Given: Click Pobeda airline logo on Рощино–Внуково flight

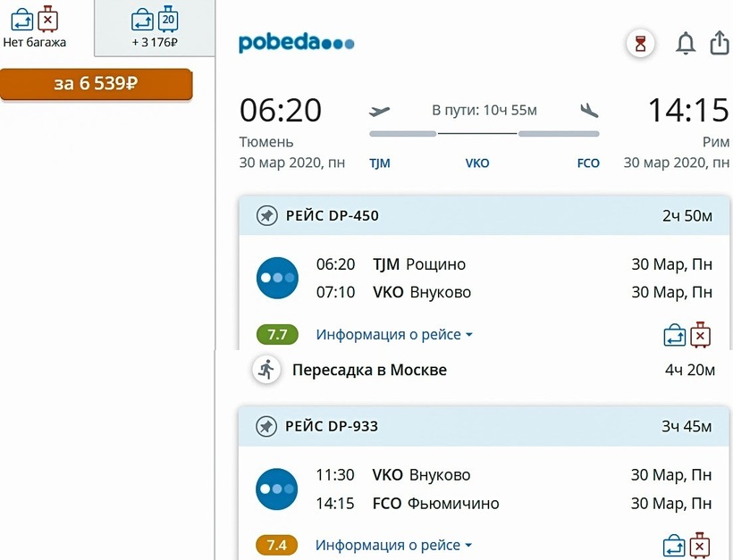Looking at the screenshot, I should click(x=277, y=278).
